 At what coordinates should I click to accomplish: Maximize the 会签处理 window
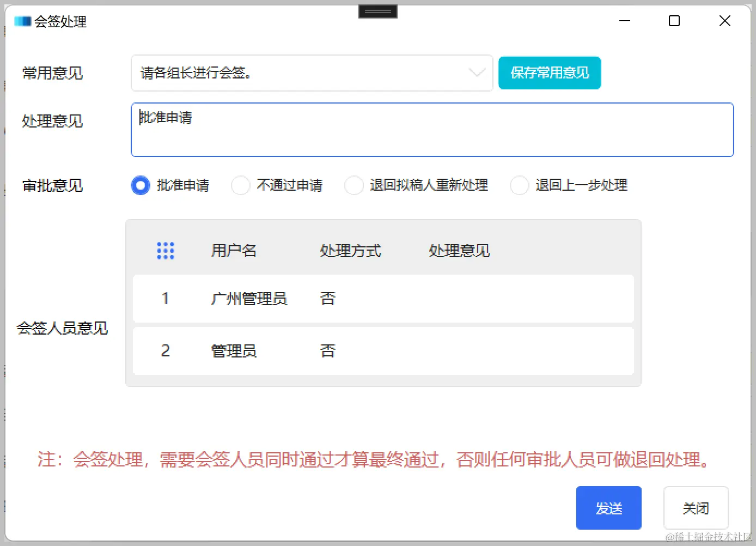click(674, 21)
